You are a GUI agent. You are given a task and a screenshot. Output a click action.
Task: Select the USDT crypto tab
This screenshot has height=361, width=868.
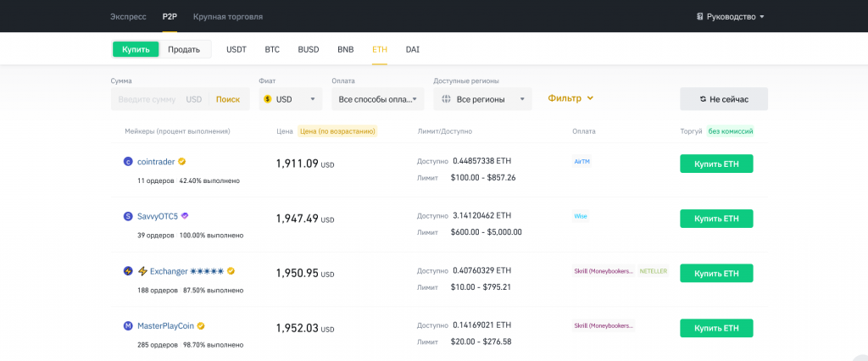[236, 49]
